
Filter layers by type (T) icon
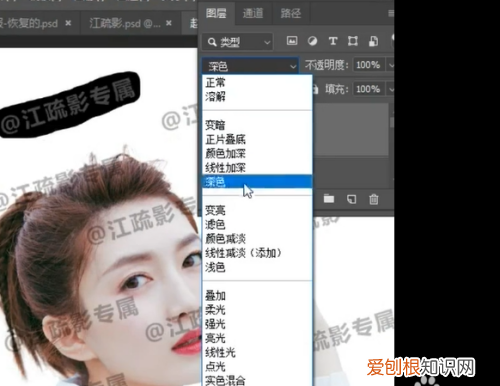point(333,41)
